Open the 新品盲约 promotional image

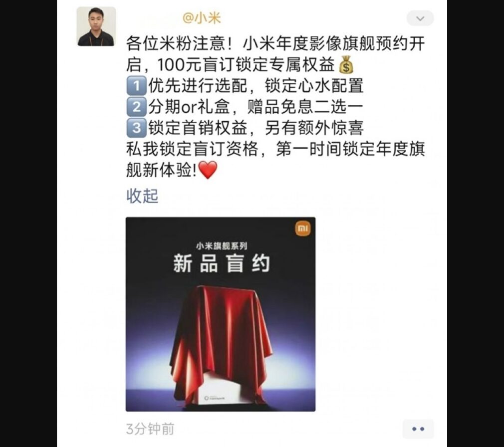221,314
